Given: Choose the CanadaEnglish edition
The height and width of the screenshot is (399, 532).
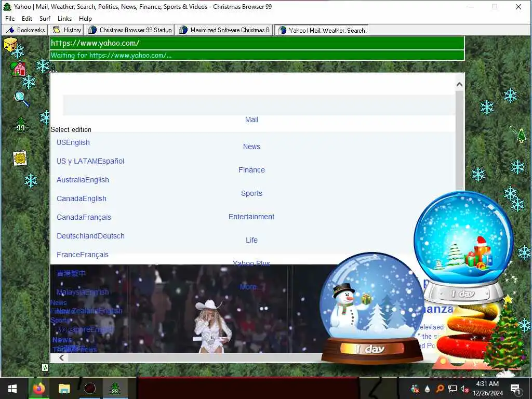Looking at the screenshot, I should [x=82, y=198].
